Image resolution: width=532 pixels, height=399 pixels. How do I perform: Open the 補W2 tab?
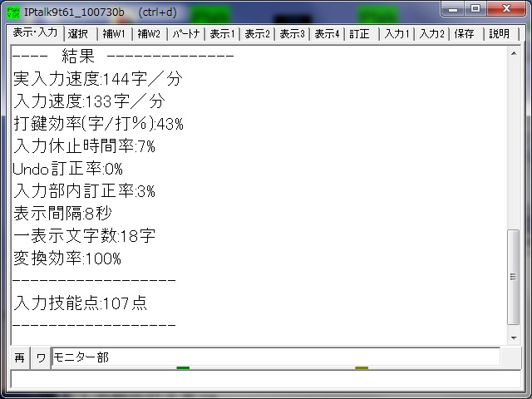click(x=149, y=34)
